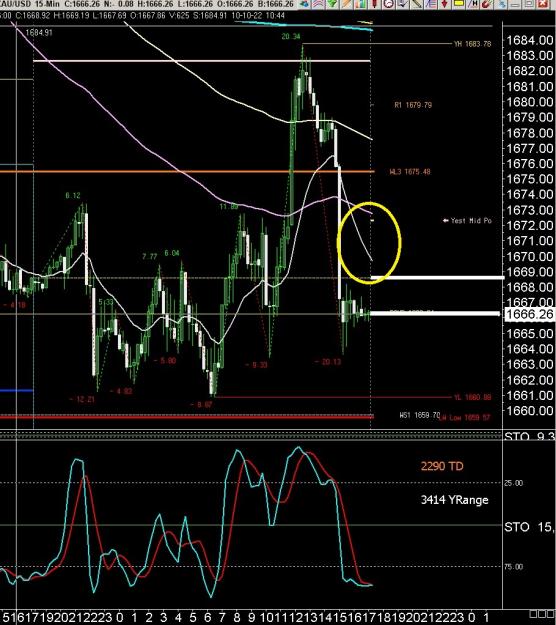Click the red down-arrow marker icon
This screenshot has width=556, height=625.
[444, 4]
